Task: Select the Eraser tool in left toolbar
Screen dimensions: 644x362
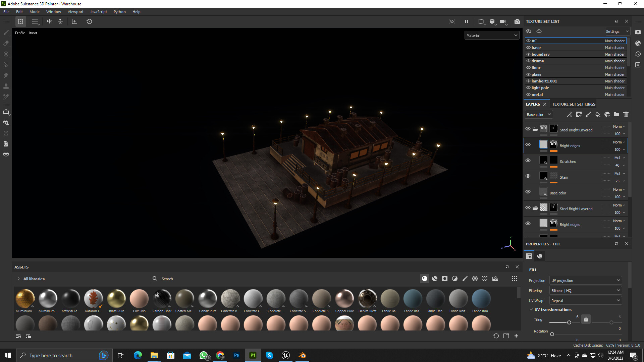Action: [6, 43]
